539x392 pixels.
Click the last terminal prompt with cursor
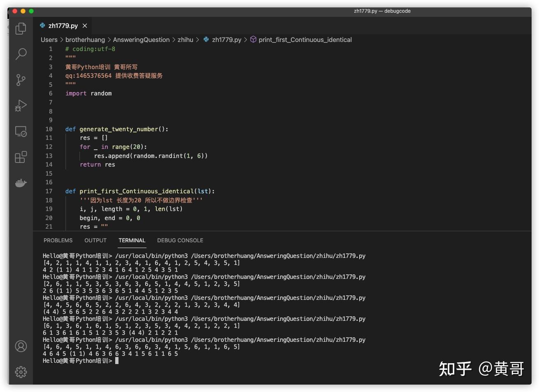81,361
